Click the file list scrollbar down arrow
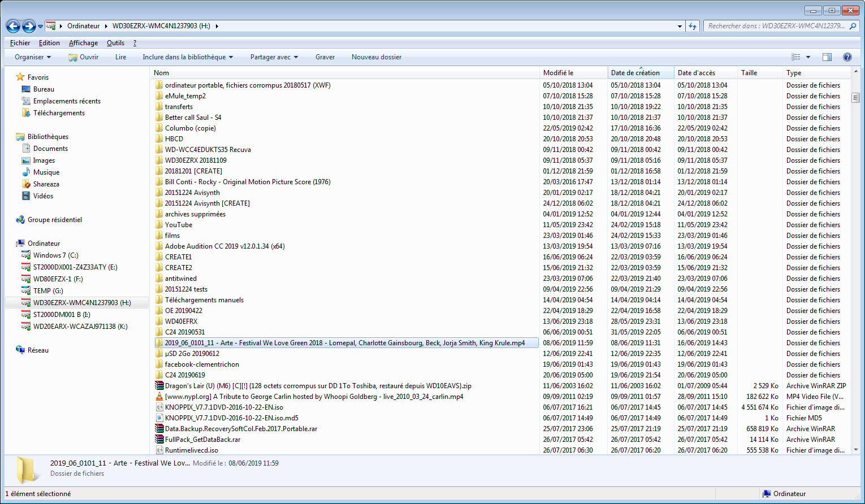The width and height of the screenshot is (865, 504). point(855,450)
